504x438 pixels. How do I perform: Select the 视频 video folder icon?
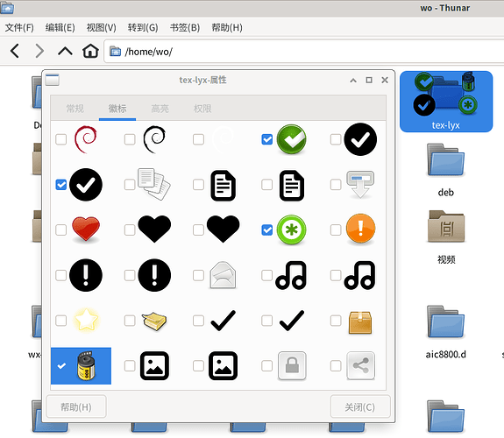pos(446,227)
